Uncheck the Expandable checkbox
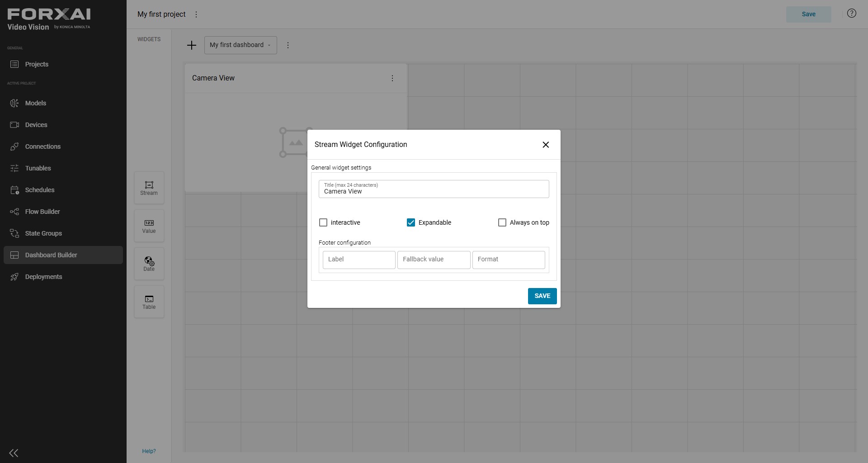This screenshot has width=868, height=463. pos(411,222)
